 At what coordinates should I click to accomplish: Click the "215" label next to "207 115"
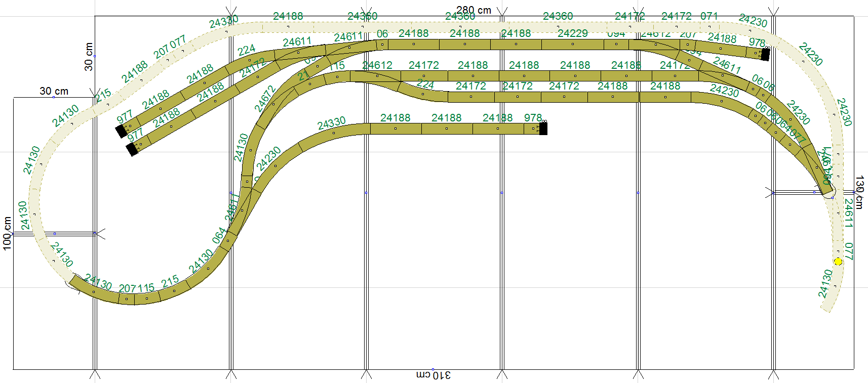coord(170,281)
